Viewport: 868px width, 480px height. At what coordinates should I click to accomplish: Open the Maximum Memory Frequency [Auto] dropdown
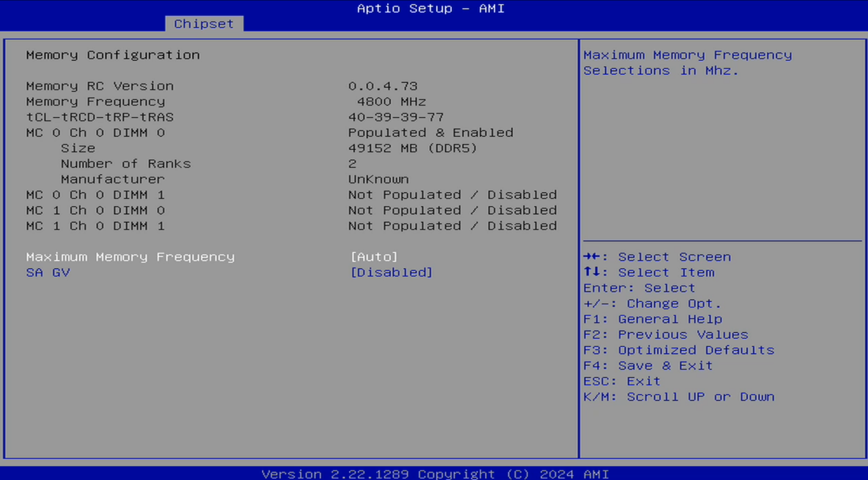coord(374,257)
